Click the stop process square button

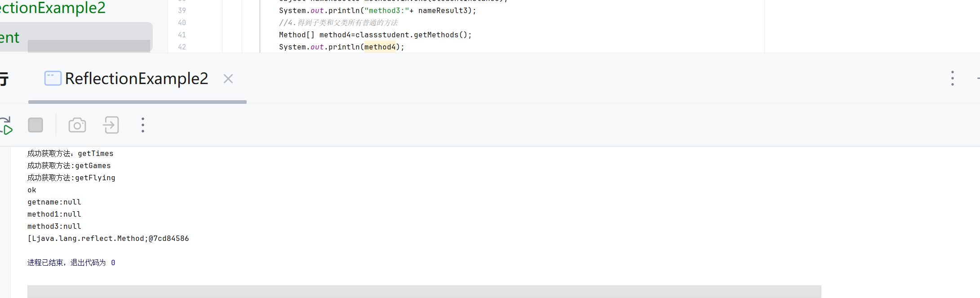click(x=35, y=125)
